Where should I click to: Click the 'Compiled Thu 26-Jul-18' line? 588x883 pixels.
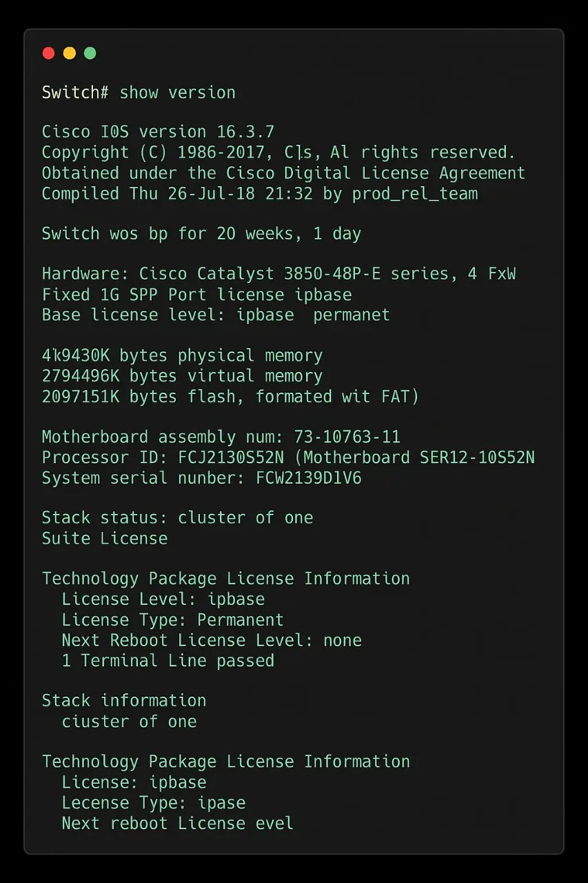[x=260, y=194]
